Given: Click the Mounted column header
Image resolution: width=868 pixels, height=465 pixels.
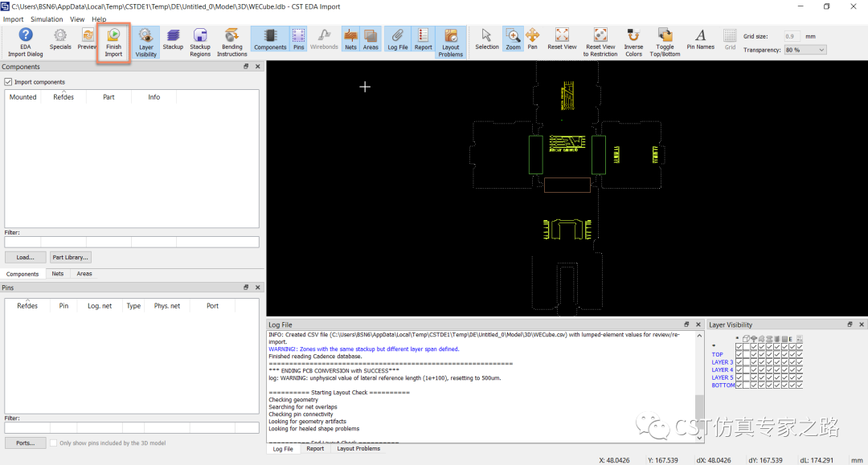Looking at the screenshot, I should pyautogui.click(x=23, y=96).
